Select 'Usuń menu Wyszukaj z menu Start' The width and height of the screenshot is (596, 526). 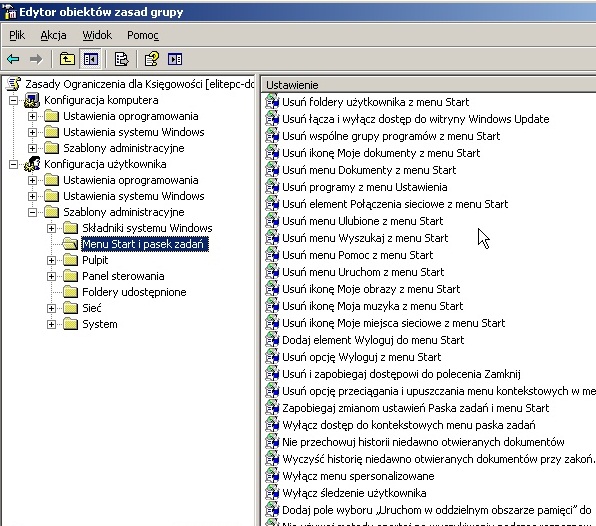click(365, 238)
